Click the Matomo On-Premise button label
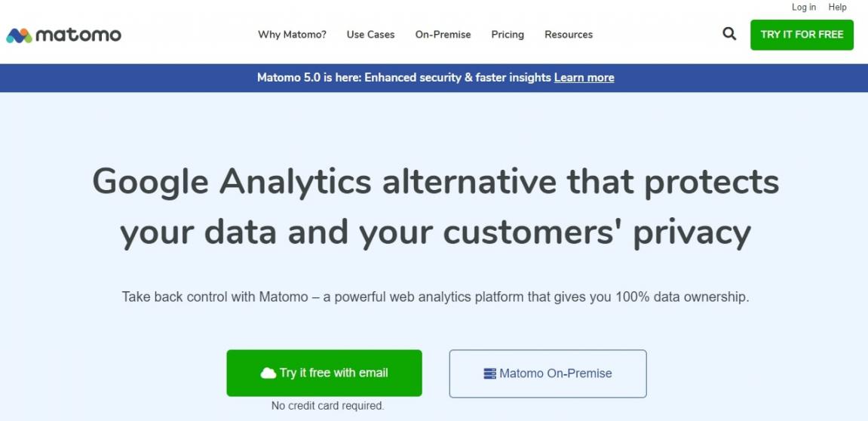868x421 pixels. (x=556, y=373)
